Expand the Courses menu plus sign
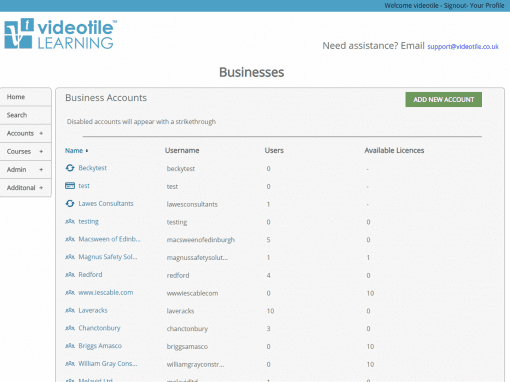510x382 pixels. click(x=41, y=151)
